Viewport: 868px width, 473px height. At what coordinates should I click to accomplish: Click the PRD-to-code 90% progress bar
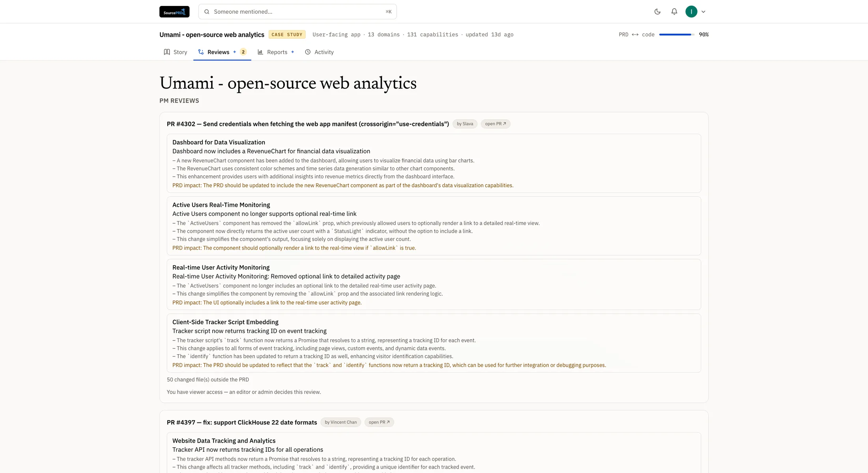pos(677,35)
